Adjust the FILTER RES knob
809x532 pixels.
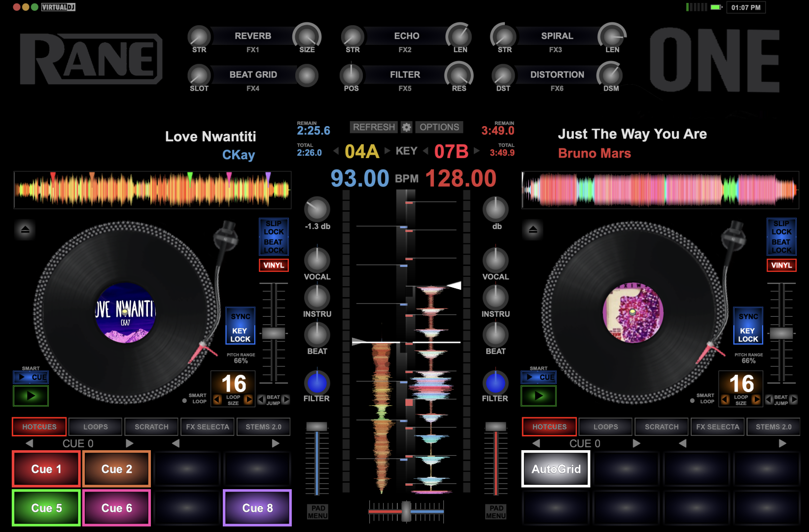click(x=459, y=75)
